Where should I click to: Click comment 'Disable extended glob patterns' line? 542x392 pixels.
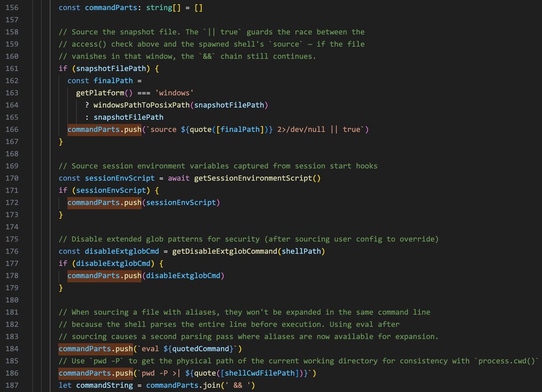click(x=249, y=239)
